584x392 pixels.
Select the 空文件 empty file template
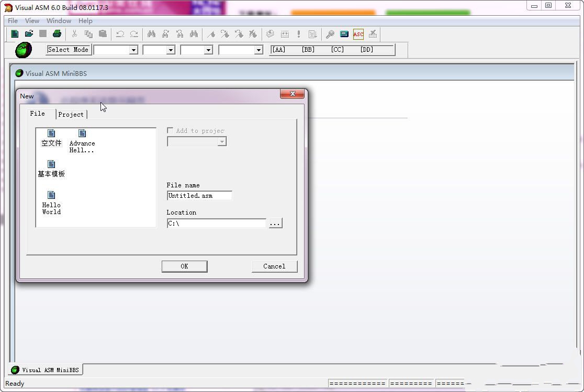pos(51,138)
